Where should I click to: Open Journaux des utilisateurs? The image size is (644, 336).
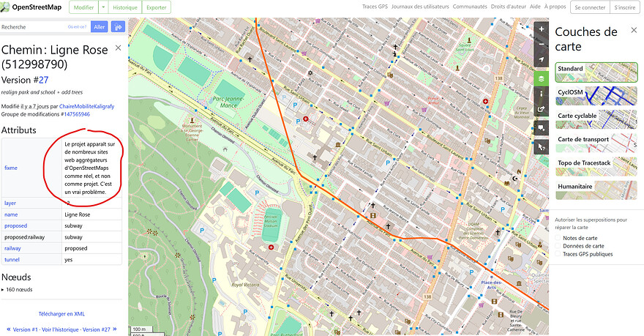[420, 7]
